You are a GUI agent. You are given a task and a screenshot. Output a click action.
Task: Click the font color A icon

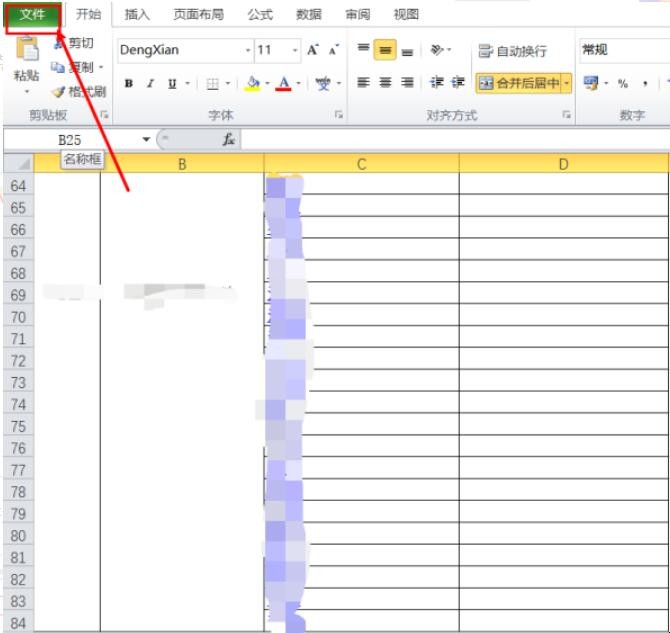[x=284, y=83]
